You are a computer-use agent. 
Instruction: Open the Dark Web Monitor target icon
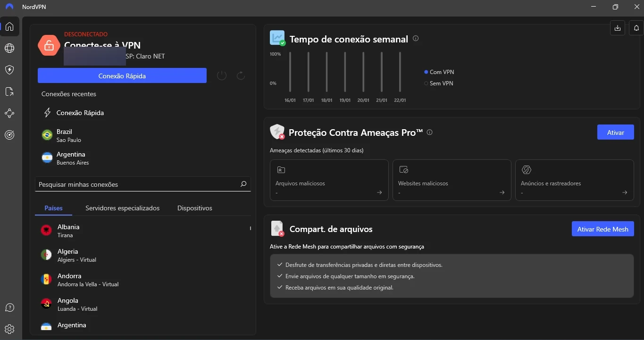pos(9,135)
